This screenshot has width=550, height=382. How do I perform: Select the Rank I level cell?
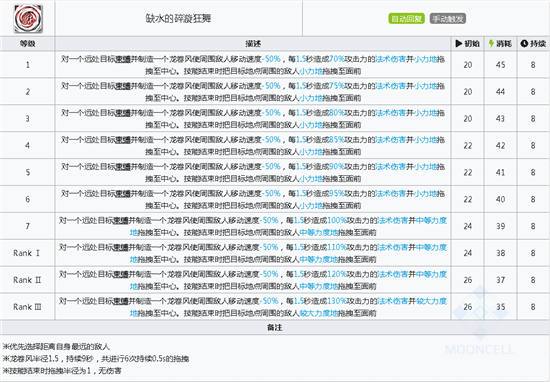pos(27,253)
